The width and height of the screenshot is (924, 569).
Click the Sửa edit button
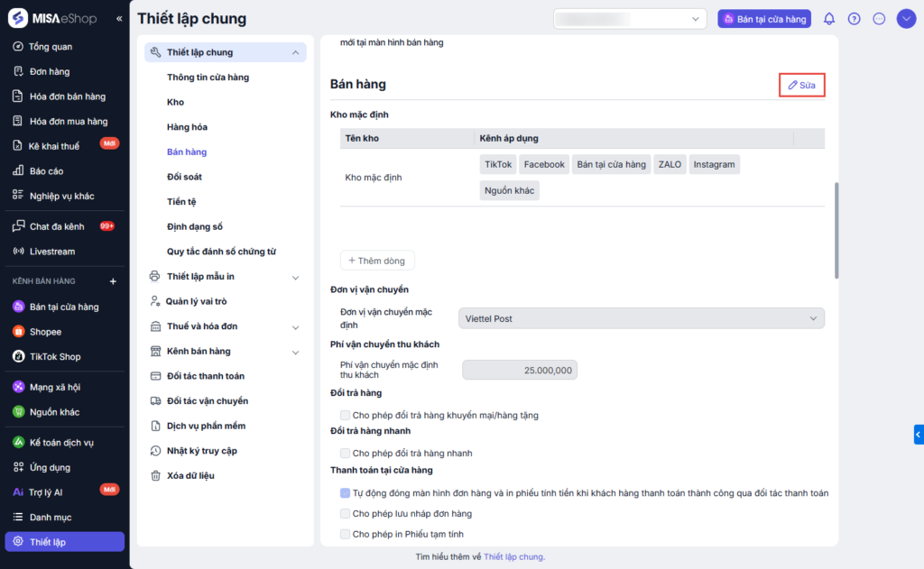pyautogui.click(x=801, y=85)
